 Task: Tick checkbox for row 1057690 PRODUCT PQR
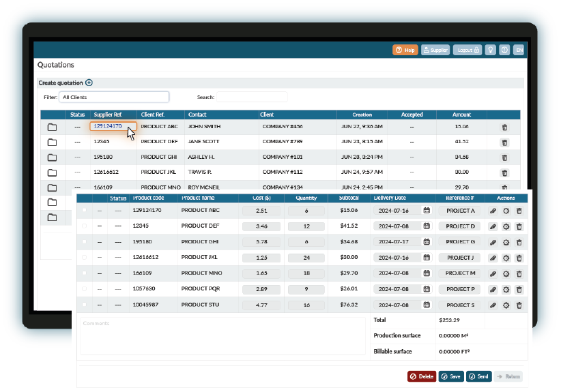point(84,289)
